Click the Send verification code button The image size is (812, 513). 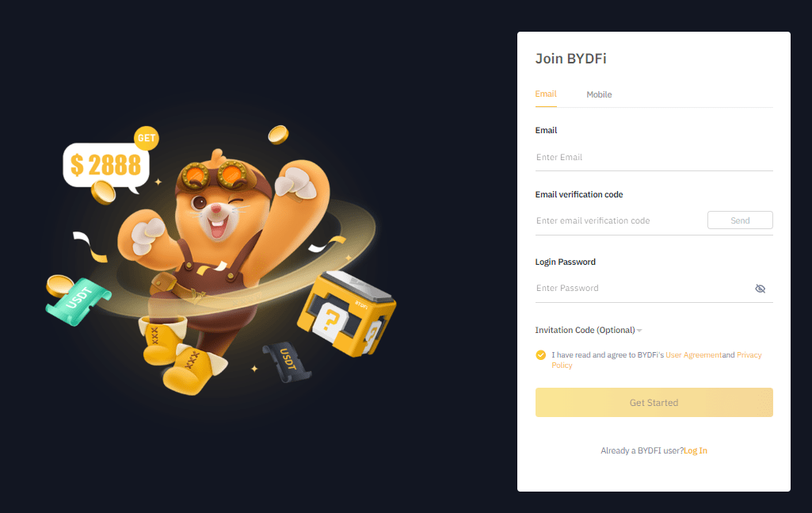(740, 220)
